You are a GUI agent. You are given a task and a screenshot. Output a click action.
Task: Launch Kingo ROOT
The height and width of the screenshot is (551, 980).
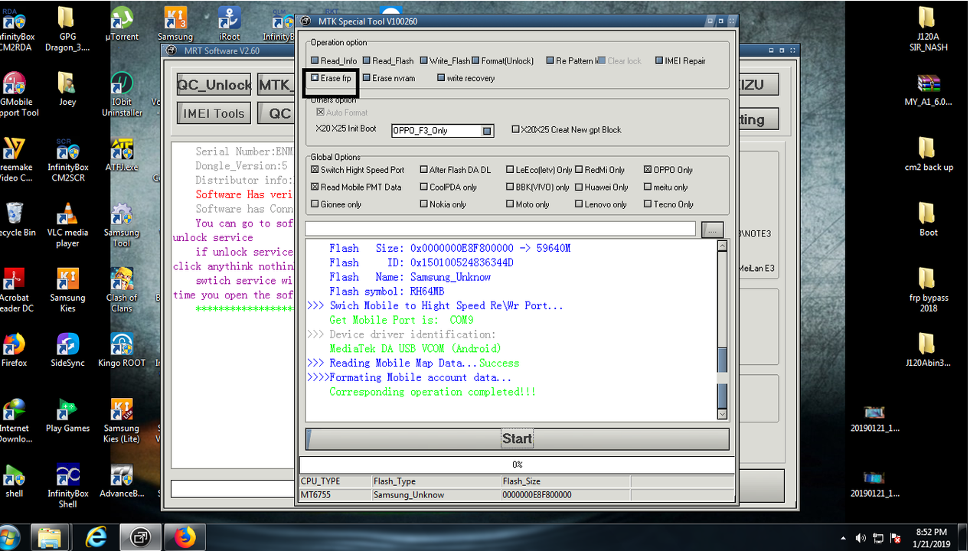122,350
